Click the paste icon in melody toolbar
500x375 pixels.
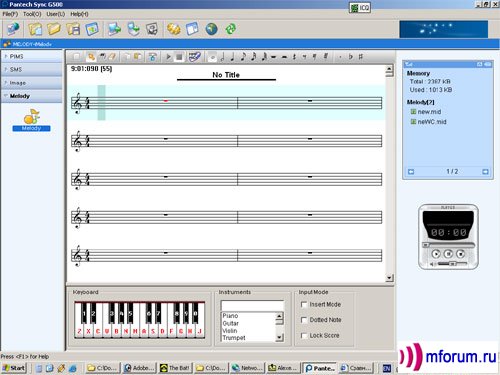tap(138, 57)
